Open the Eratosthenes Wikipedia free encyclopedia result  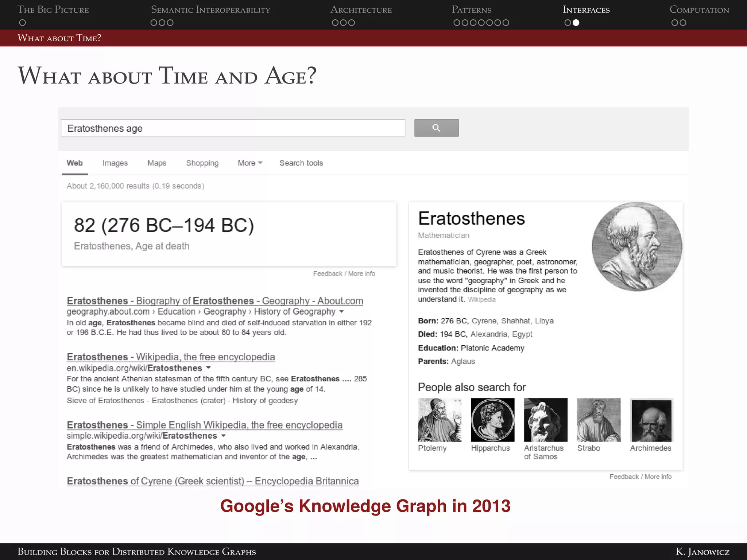(171, 357)
